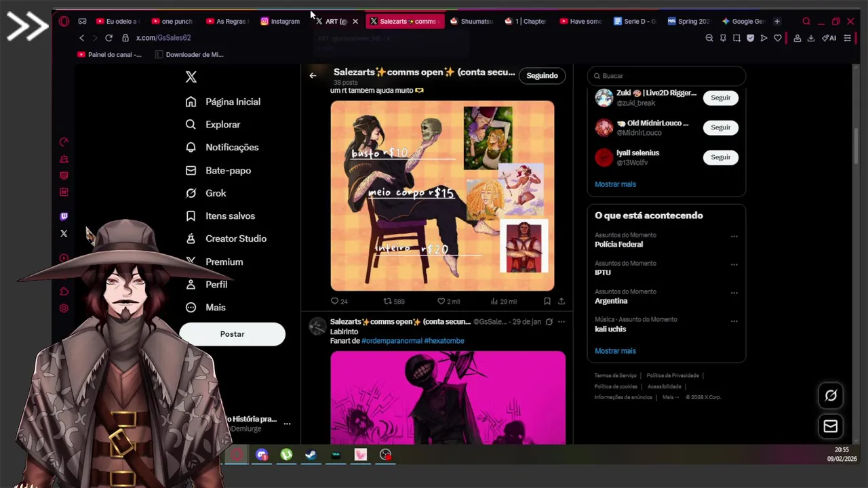The height and width of the screenshot is (488, 868).
Task: Open Grok from the sidebar
Action: pyautogui.click(x=206, y=193)
